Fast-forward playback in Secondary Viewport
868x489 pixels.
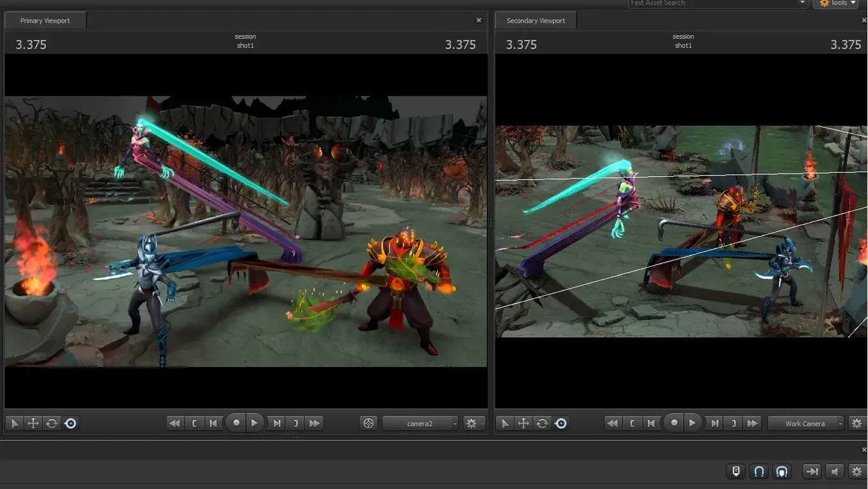point(752,423)
